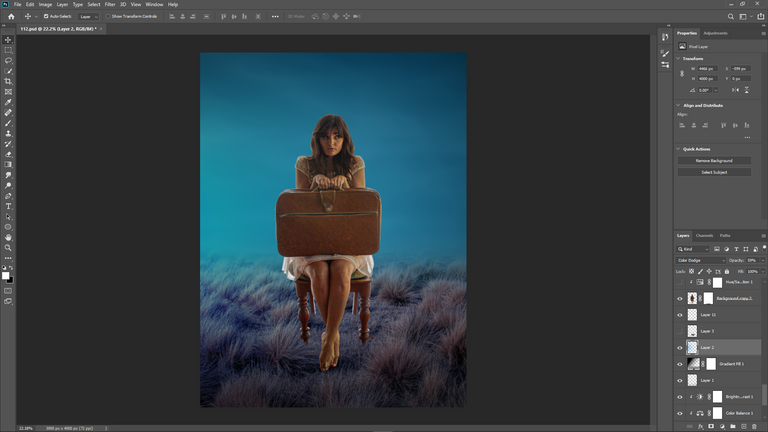
Task: Click the Select Subject button
Action: click(714, 172)
